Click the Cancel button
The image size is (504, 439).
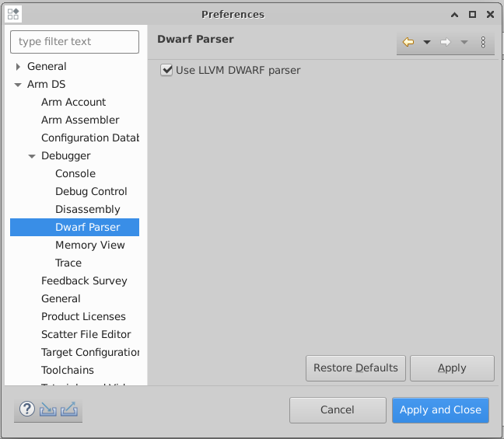click(x=338, y=409)
